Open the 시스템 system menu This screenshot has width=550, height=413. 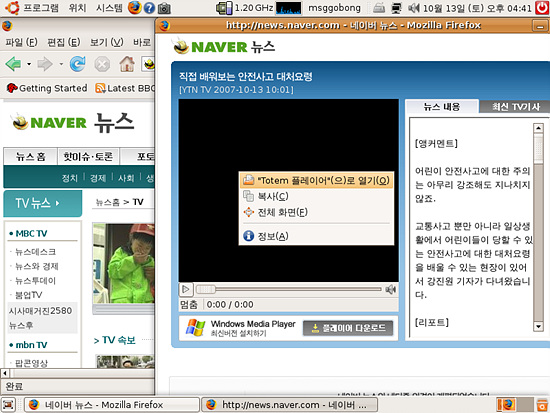pos(109,8)
